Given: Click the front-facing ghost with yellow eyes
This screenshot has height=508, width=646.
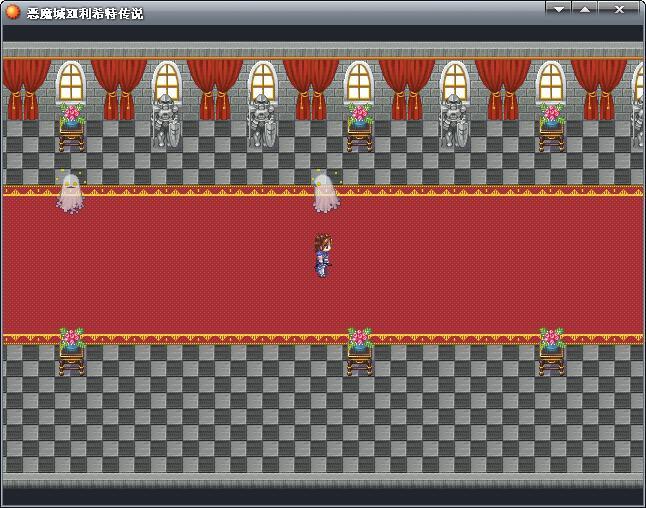Looking at the screenshot, I should point(71,193).
